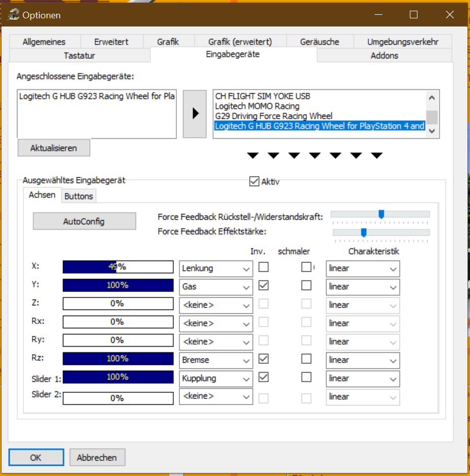Screen dimensions: 470x476
Task: Enable the schmaler checkbox for the Rz axis
Action: coord(306,359)
